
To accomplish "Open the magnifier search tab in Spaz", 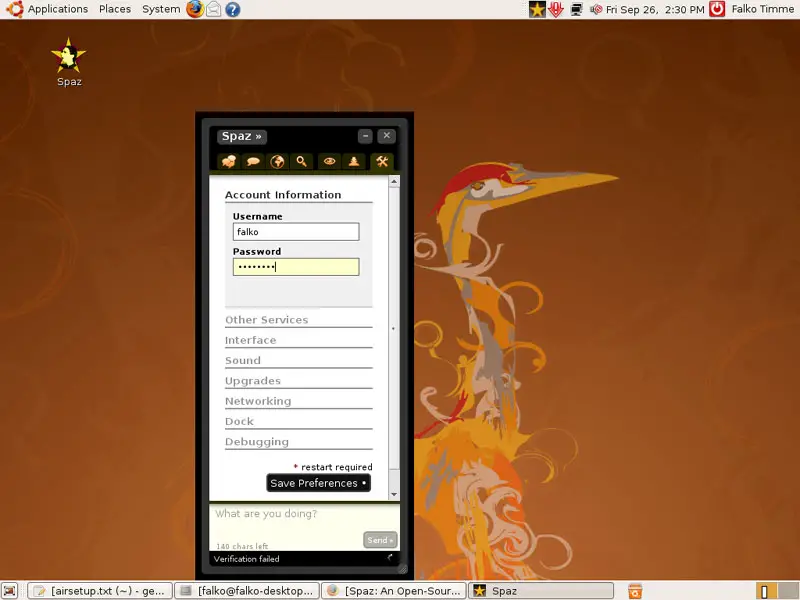I will point(302,162).
